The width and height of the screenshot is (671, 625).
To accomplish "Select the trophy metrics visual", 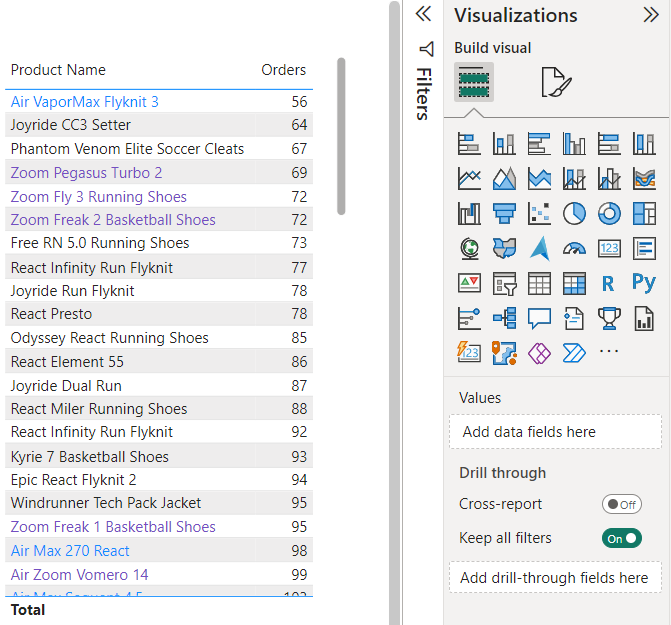I will [609, 319].
